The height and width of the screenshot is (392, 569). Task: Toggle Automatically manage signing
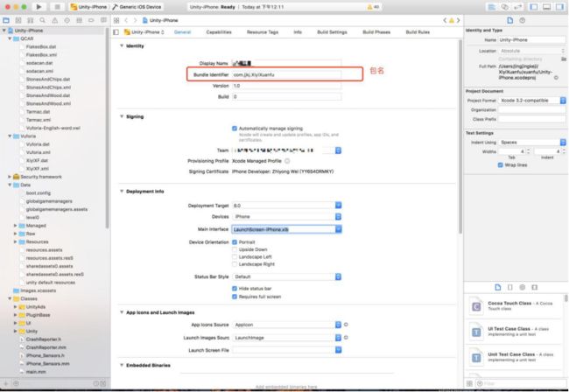click(x=235, y=129)
